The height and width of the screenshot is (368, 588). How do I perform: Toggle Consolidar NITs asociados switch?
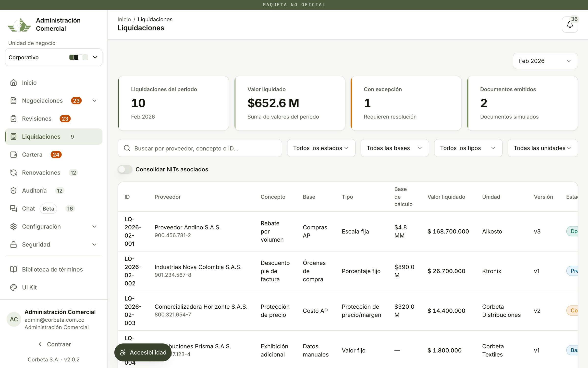point(125,169)
